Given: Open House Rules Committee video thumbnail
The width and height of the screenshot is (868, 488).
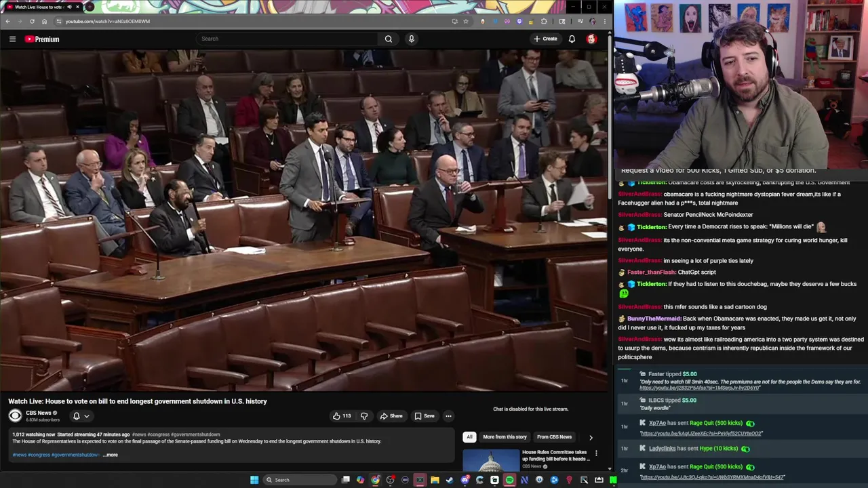Looking at the screenshot, I should click(x=491, y=461).
